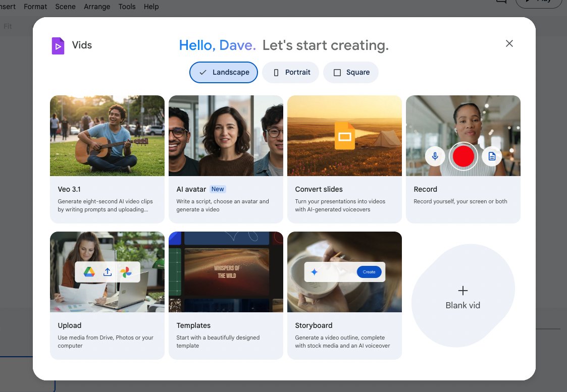Click the script document icon in Record card
The height and width of the screenshot is (392, 567).
point(492,156)
